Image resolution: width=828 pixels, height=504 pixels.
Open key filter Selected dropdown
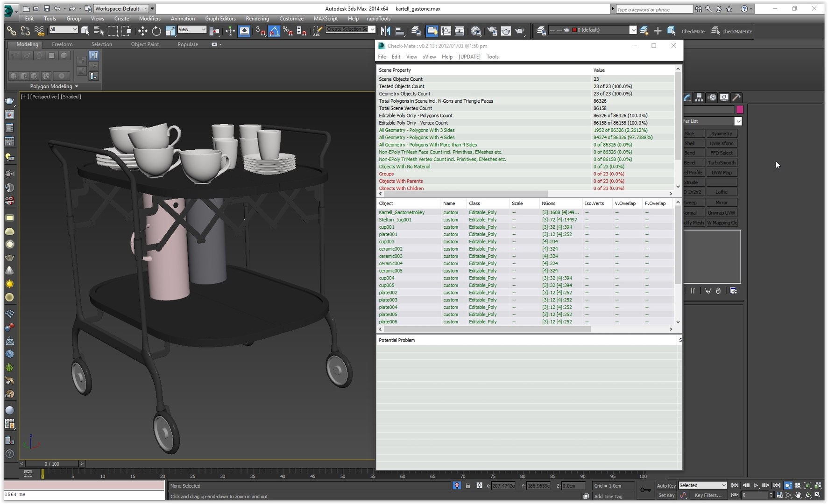point(703,485)
